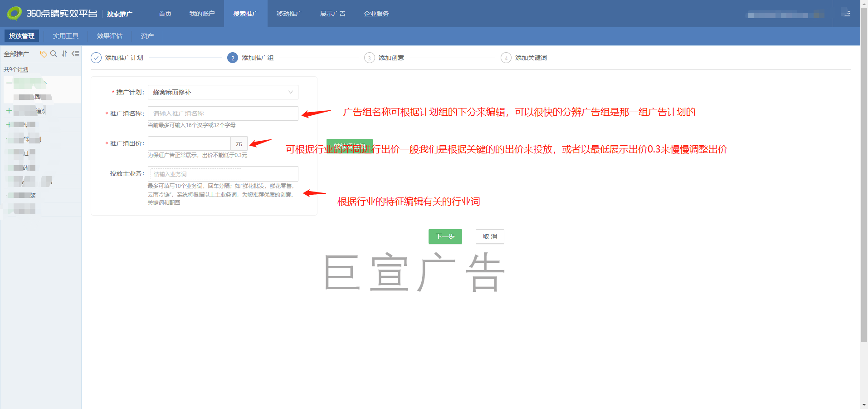Open the 资产 sub-menu
Image resolution: width=868 pixels, height=409 pixels.
coord(147,36)
